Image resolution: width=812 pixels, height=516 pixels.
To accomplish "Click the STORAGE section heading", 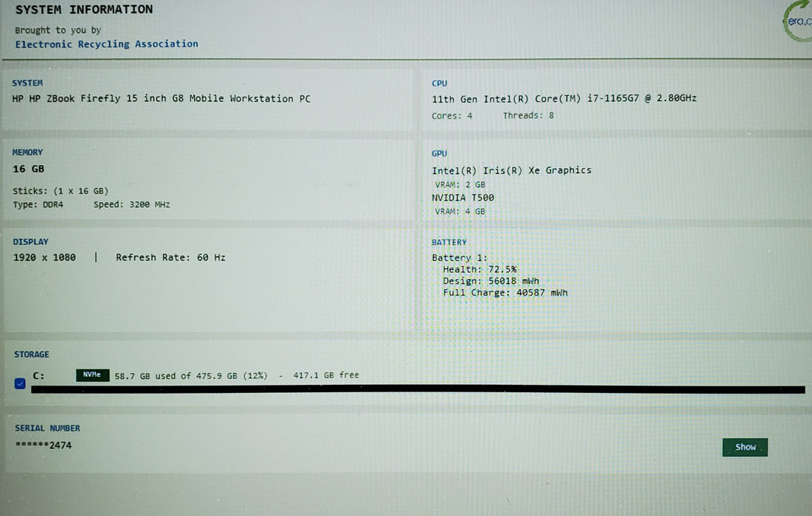I will click(x=32, y=355).
